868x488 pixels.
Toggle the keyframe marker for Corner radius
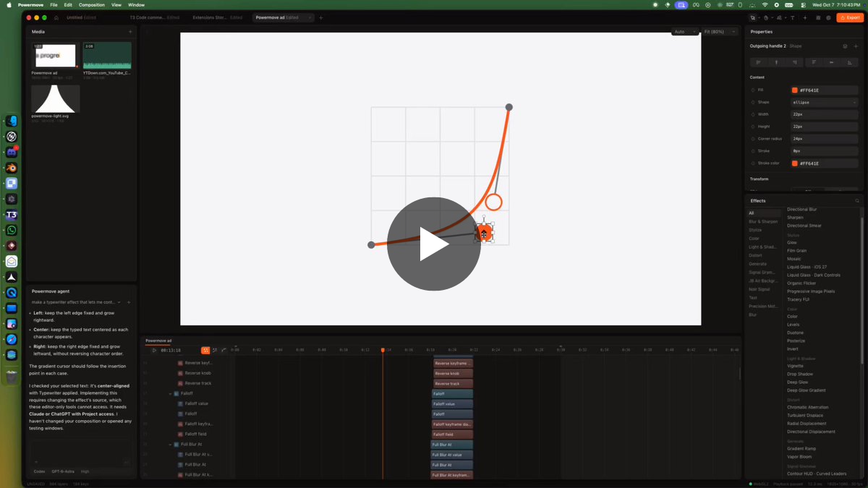pos(752,139)
